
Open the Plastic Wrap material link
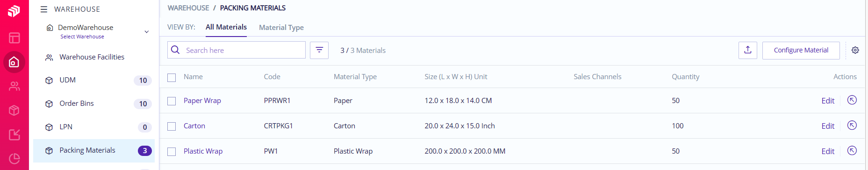203,151
